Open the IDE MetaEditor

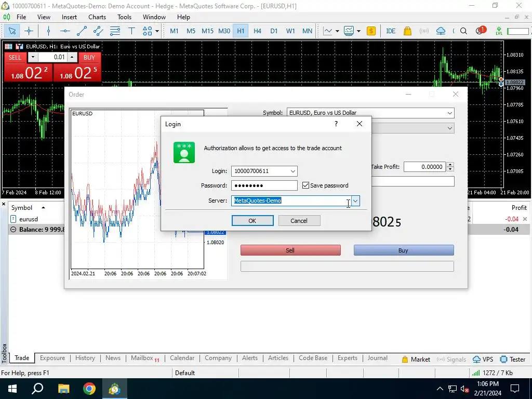391,31
